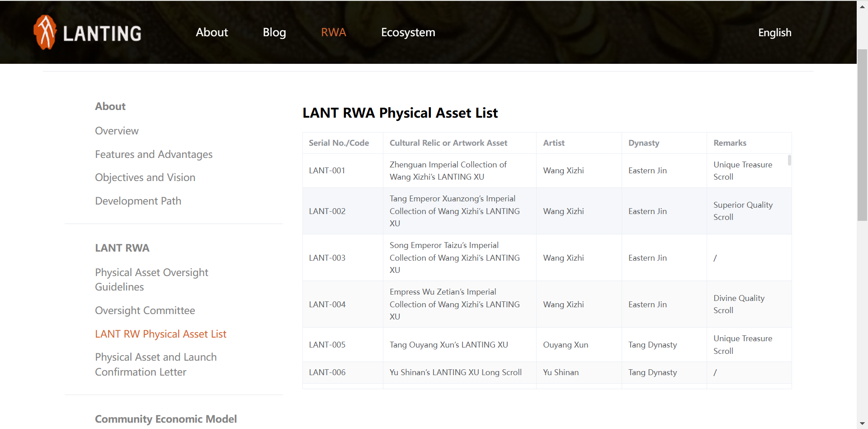
Task: Click the Ouyang Xun artist cell
Action: click(x=579, y=344)
